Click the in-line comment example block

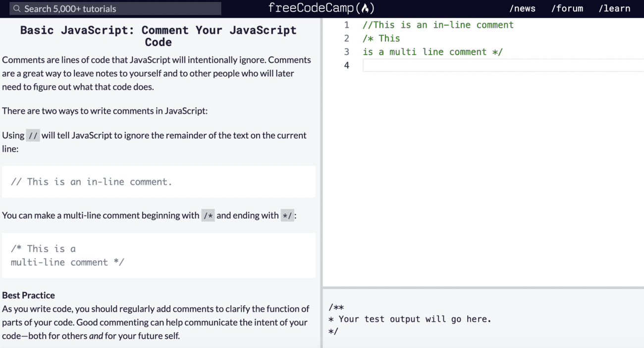[x=92, y=181]
